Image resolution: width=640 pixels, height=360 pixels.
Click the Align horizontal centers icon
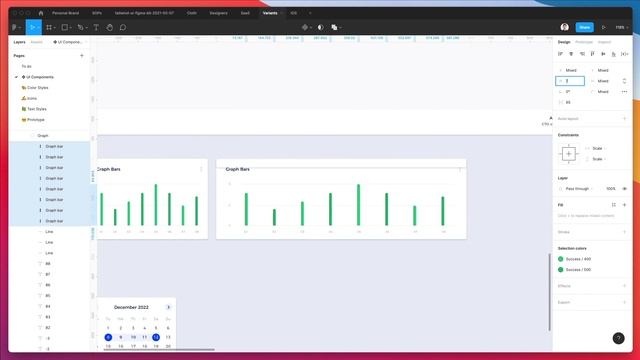coord(571,54)
